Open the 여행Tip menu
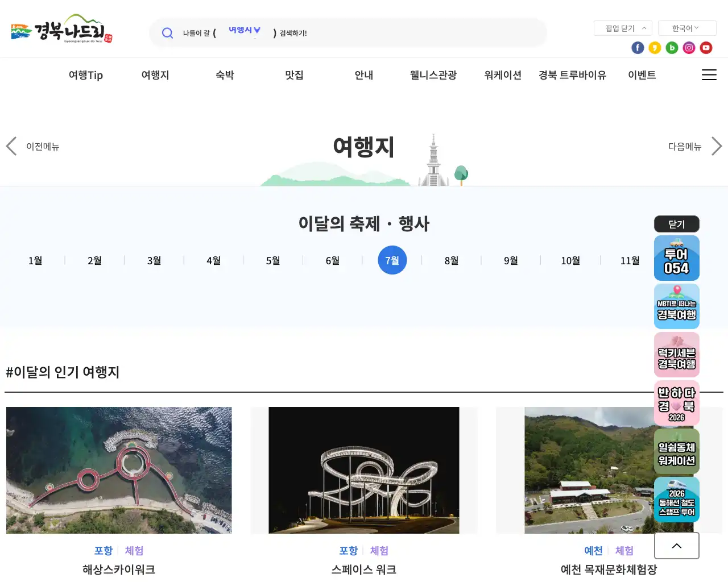 [86, 75]
